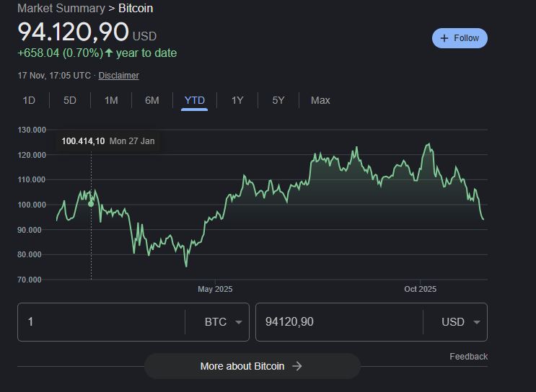Screen dimensions: 536x392
Task: Open the BTC currency dropdown
Action: (223, 322)
